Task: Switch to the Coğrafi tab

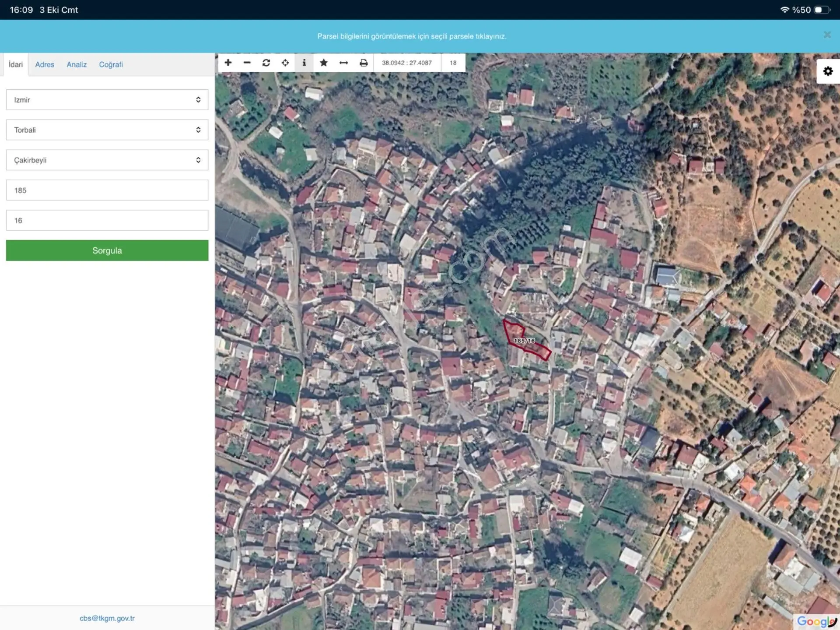Action: (x=111, y=64)
